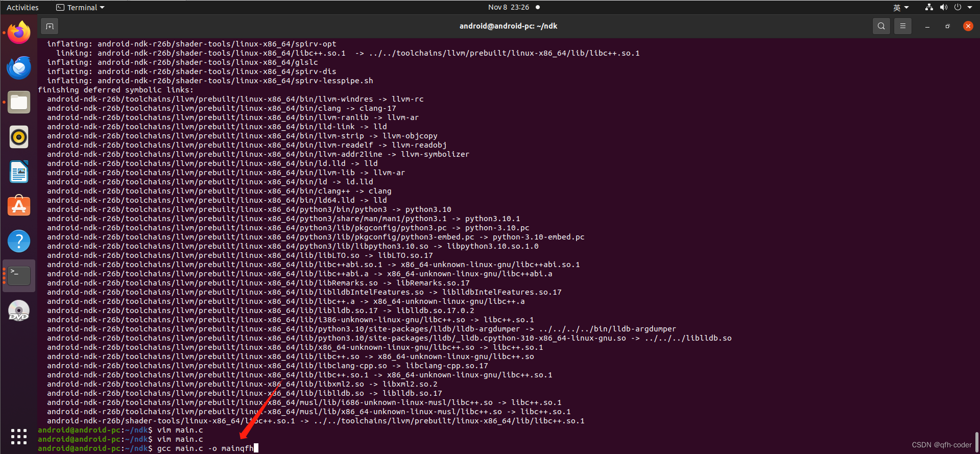Open the terminal hamburger menu
The height and width of the screenshot is (454, 980).
click(x=903, y=26)
